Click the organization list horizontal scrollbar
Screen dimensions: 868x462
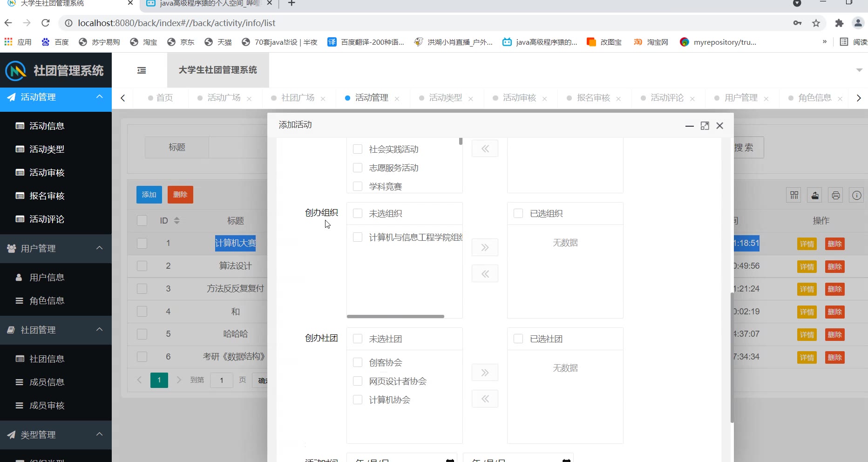pos(395,316)
